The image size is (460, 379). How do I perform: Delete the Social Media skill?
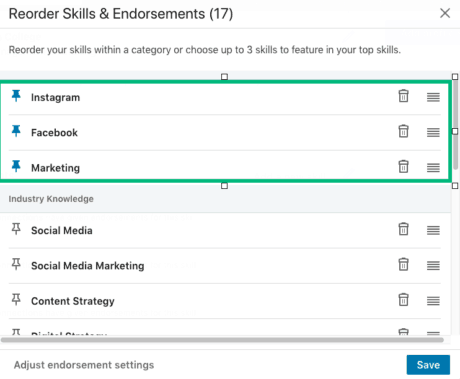[403, 229]
